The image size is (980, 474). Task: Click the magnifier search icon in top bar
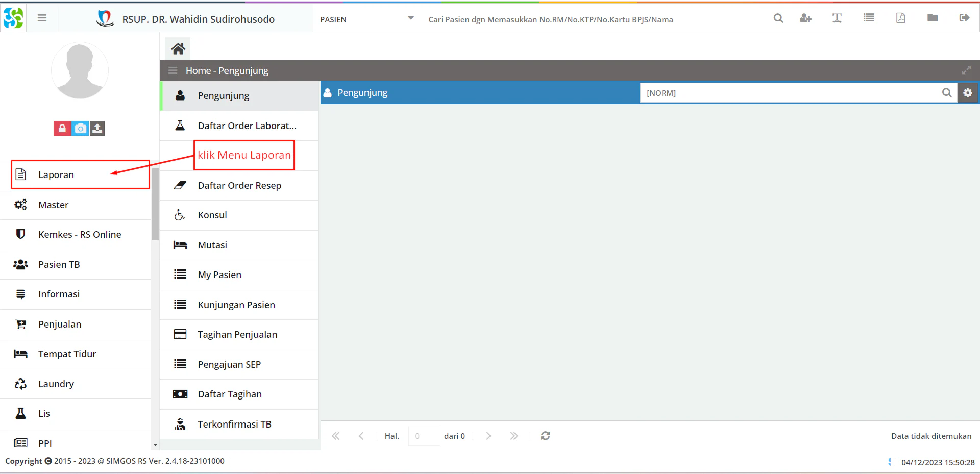pos(778,18)
